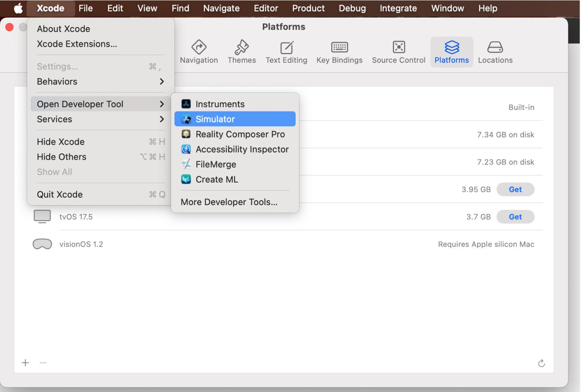Open Key Bindings settings pane
This screenshot has width=581, height=392.
(339, 52)
